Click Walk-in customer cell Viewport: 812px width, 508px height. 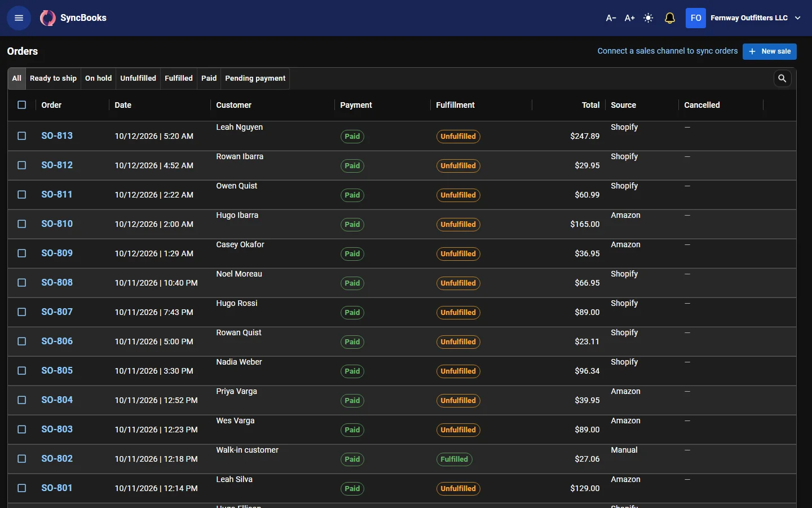(x=248, y=450)
